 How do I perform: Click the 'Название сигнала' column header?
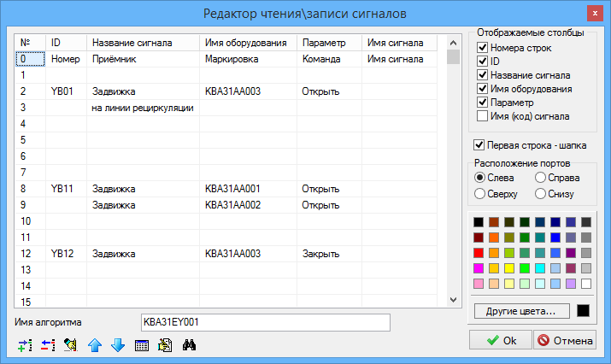(x=132, y=43)
